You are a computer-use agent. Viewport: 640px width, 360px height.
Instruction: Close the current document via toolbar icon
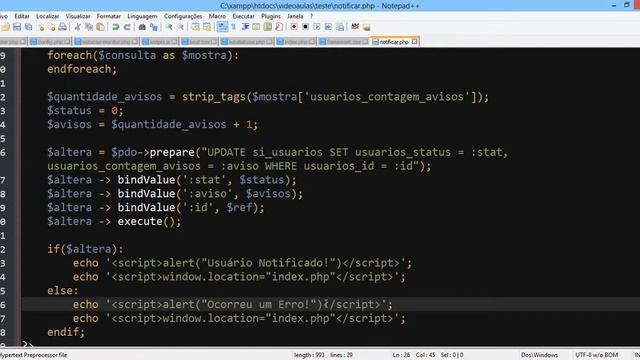pos(41,27)
